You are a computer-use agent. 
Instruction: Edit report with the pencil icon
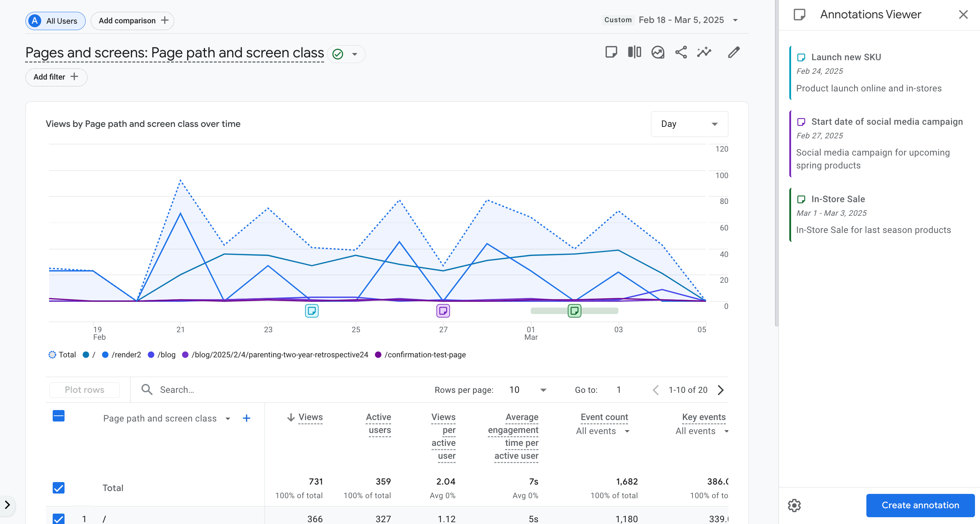click(734, 52)
